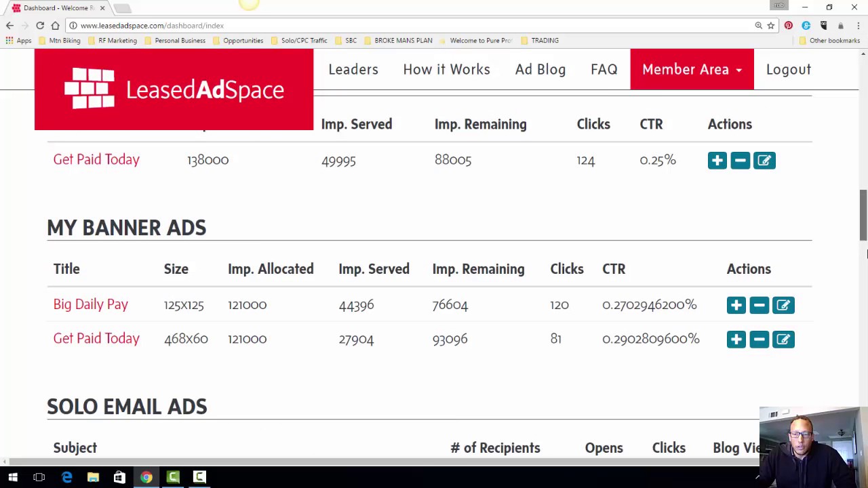The height and width of the screenshot is (488, 868).
Task: Click the 49995 Imp. Served value
Action: coord(338,161)
